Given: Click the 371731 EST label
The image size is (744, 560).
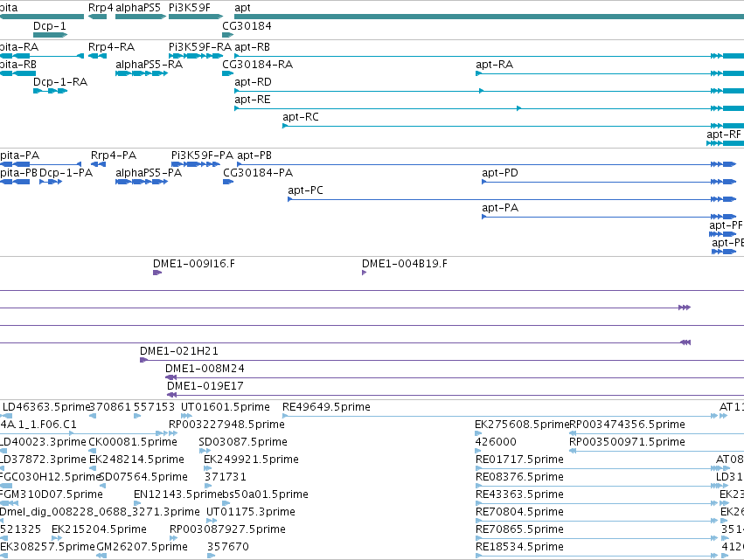Looking at the screenshot, I should tap(226, 478).
